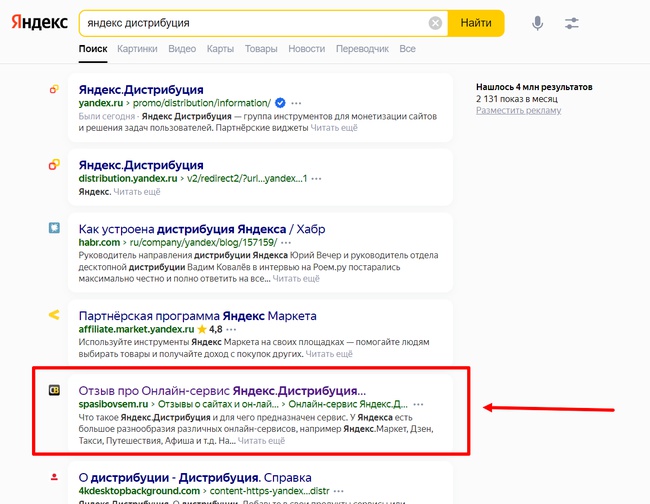Viewport: 650px width, 504px height.
Task: Click the blue verified badge on yandex.ru result
Action: coord(280,103)
